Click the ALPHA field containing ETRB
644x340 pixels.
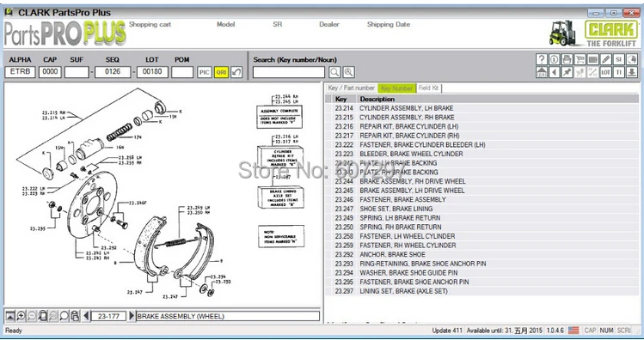pos(20,72)
